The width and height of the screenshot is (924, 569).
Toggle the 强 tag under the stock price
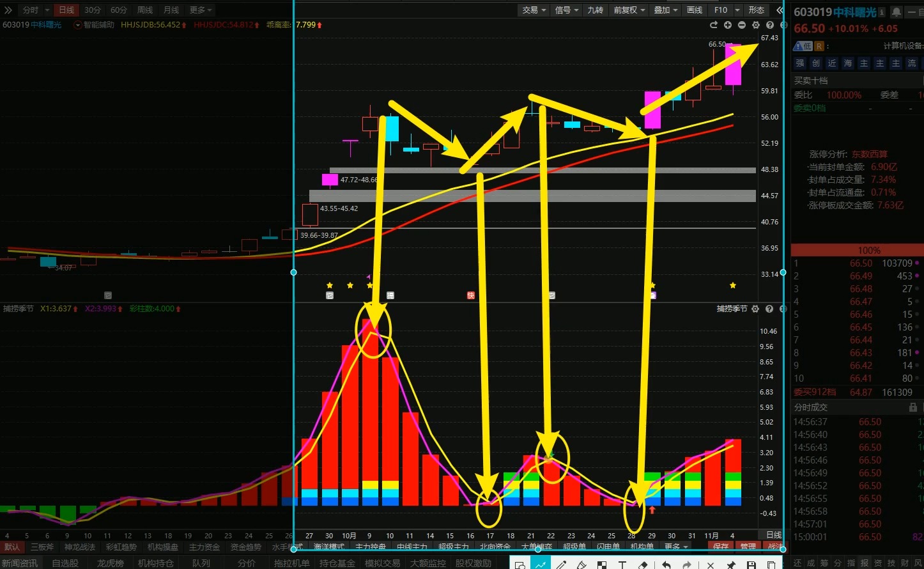[800, 63]
